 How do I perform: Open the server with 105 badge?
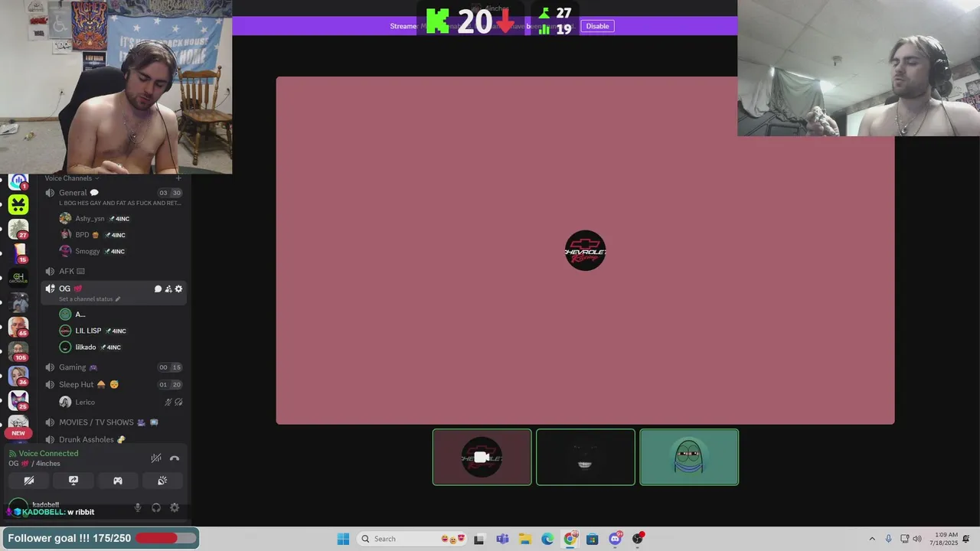pos(18,351)
